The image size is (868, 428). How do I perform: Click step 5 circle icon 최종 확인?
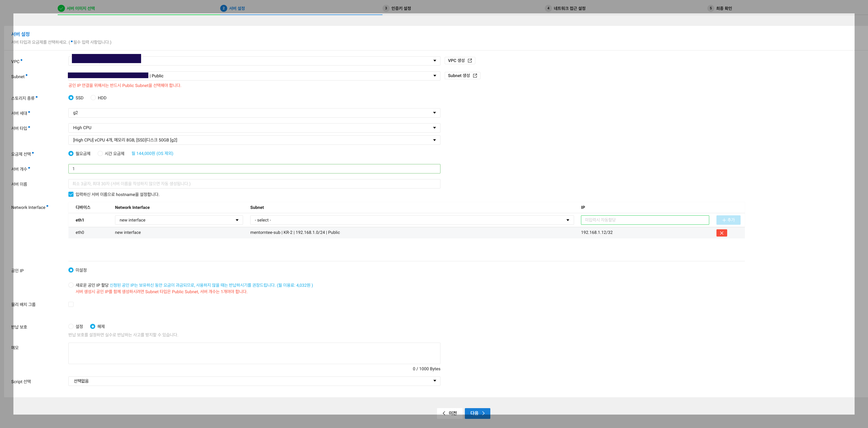pos(711,8)
